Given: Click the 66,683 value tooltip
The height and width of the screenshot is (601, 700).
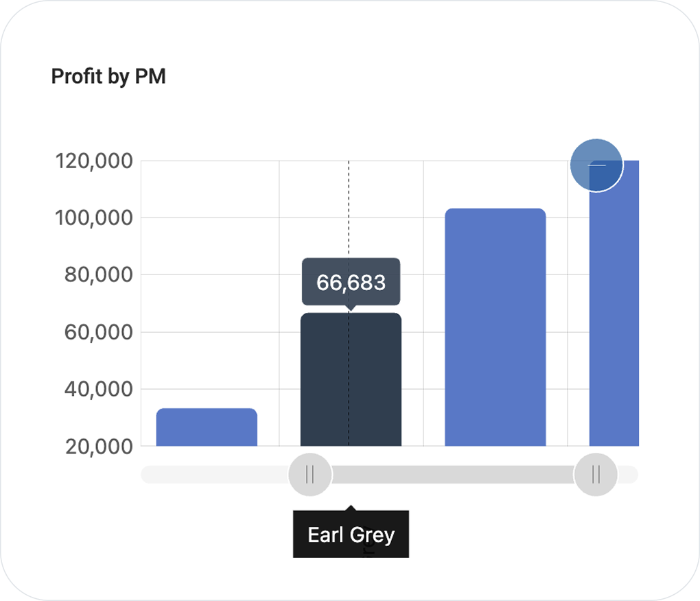Looking at the screenshot, I should point(351,282).
